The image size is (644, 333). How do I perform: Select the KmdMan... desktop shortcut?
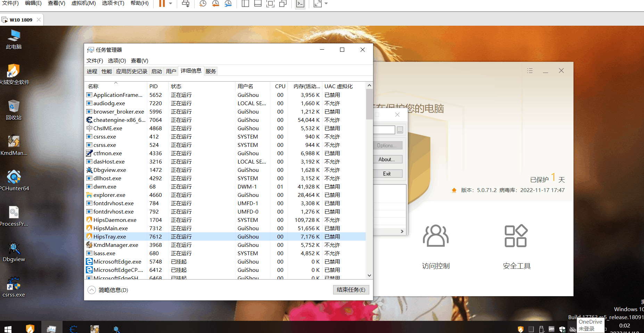tap(14, 145)
